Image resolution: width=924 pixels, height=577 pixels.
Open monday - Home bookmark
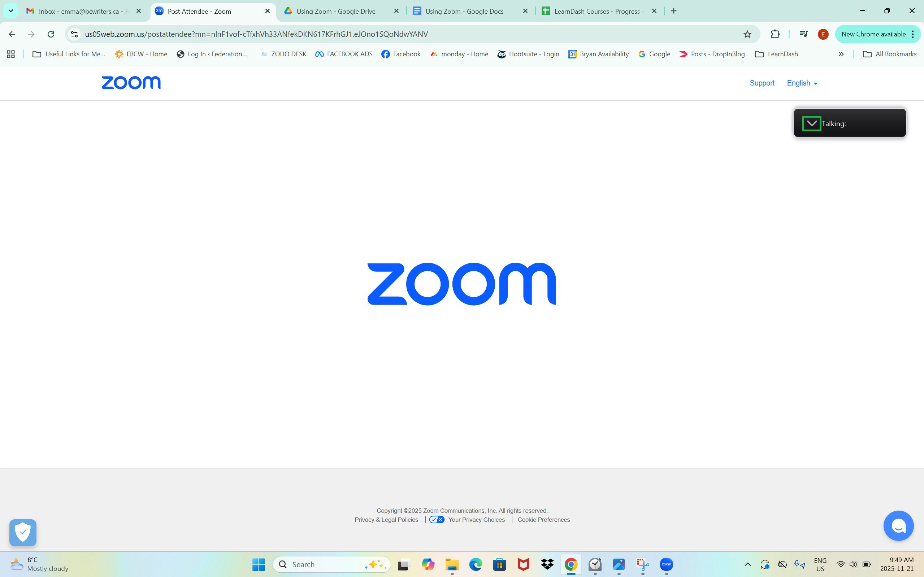(459, 54)
